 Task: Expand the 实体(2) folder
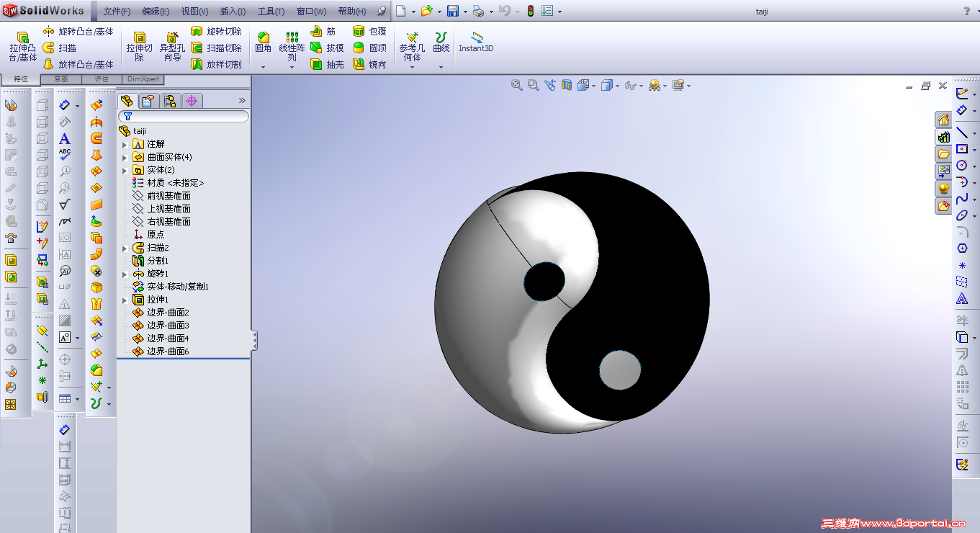125,170
